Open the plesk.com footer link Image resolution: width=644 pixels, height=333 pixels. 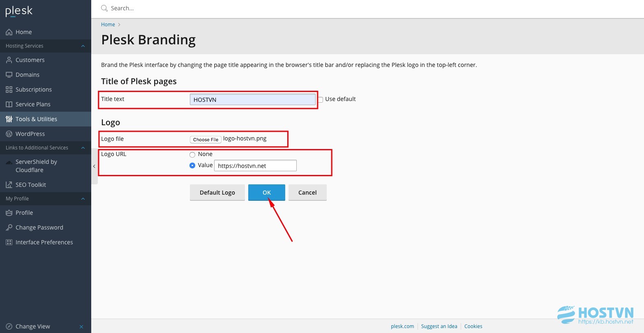402,326
